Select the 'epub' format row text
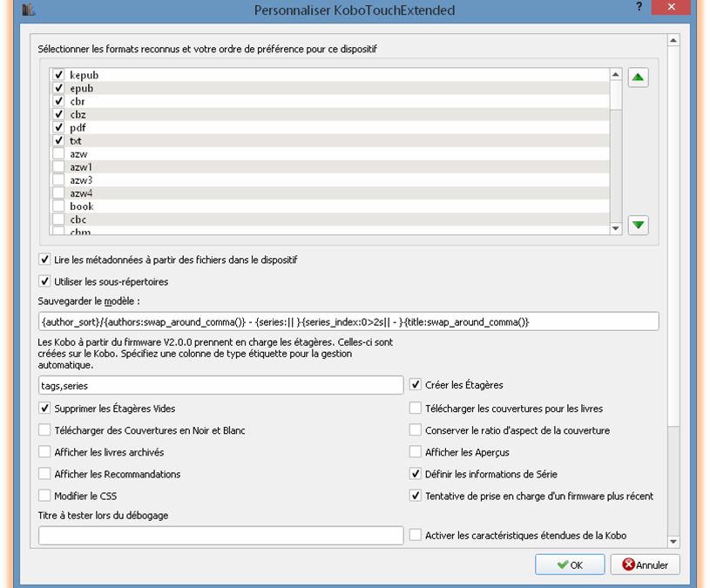This screenshot has width=710, height=588. tap(82, 88)
